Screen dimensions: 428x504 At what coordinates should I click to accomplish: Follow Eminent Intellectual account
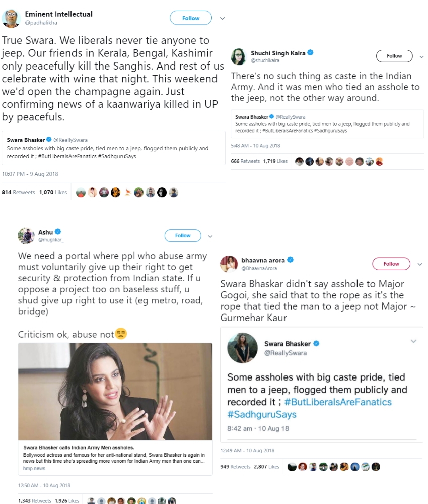[191, 18]
